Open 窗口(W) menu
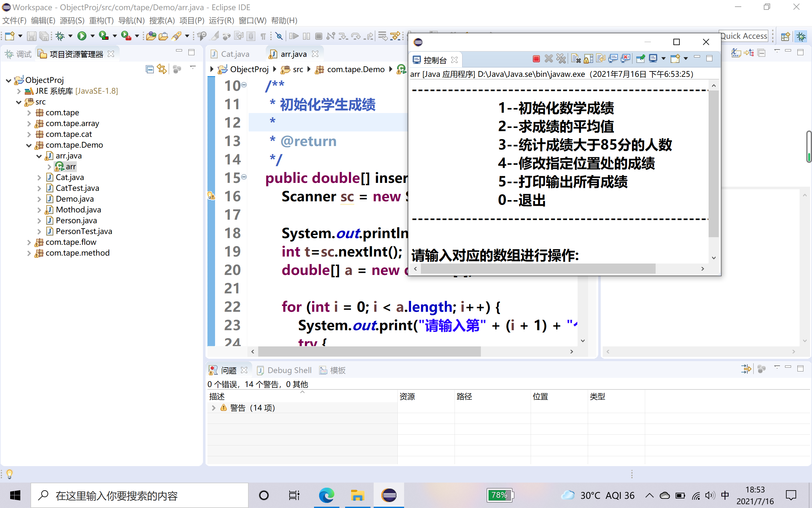This screenshot has width=812, height=508. tap(252, 21)
